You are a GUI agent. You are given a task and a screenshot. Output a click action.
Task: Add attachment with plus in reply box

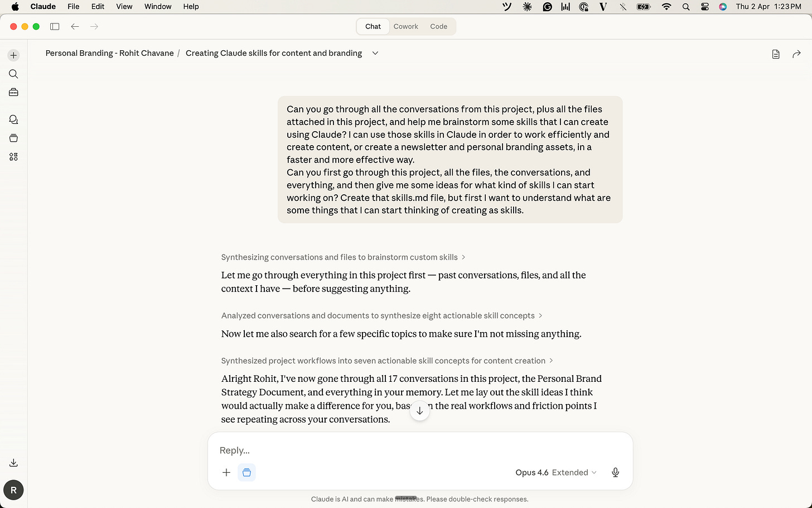click(x=226, y=472)
